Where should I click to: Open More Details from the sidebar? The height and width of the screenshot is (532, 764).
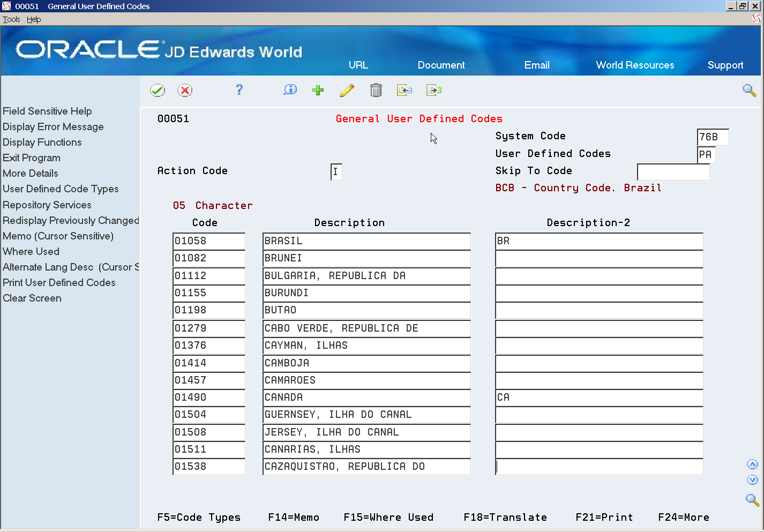click(31, 173)
